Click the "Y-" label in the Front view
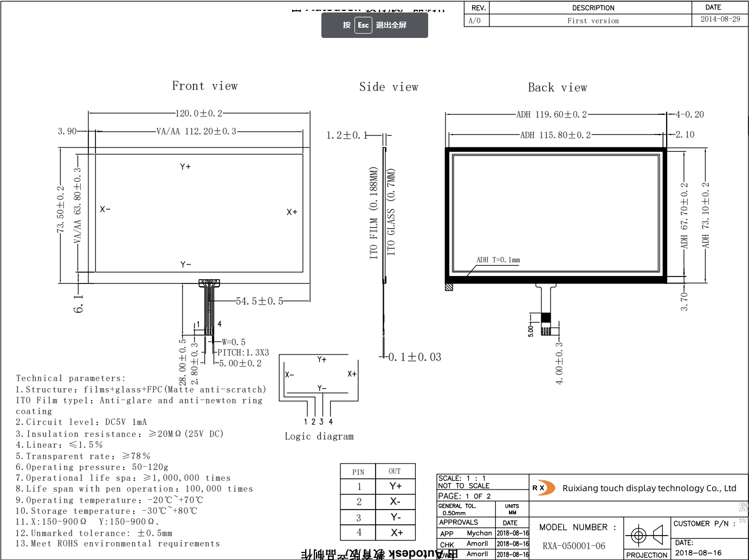This screenshot has width=749, height=560. click(185, 265)
